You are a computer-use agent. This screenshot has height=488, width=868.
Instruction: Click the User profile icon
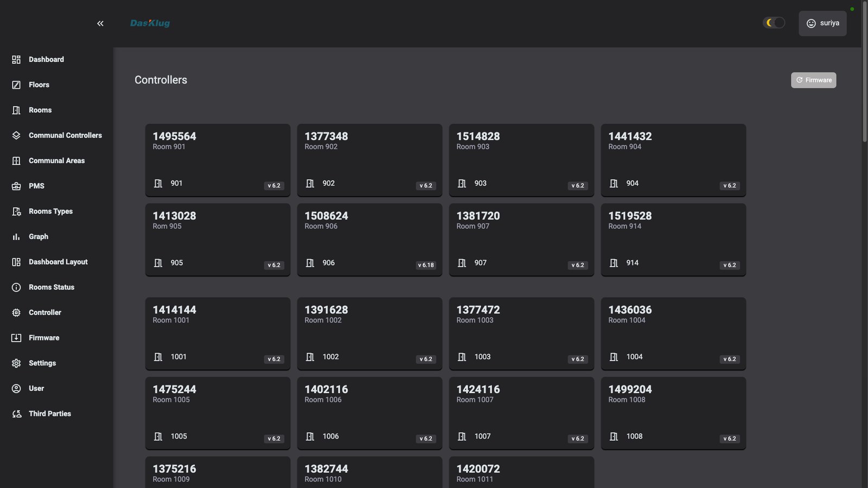(16, 389)
